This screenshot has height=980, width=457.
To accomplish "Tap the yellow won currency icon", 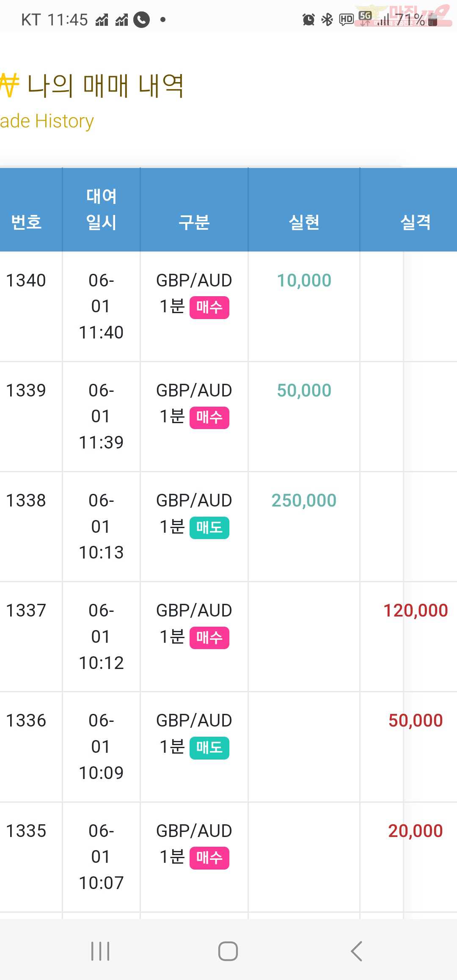I will coord(9,85).
